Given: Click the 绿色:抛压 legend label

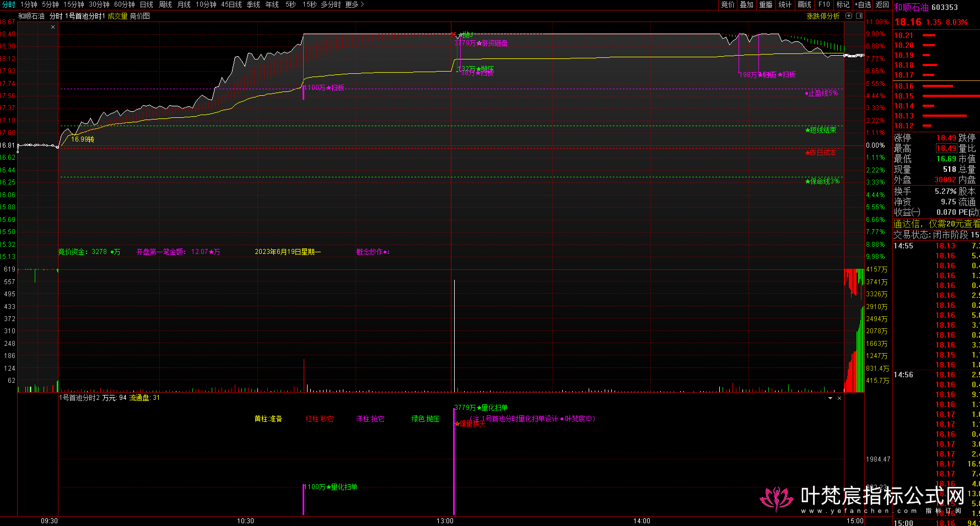Looking at the screenshot, I should 426,419.
